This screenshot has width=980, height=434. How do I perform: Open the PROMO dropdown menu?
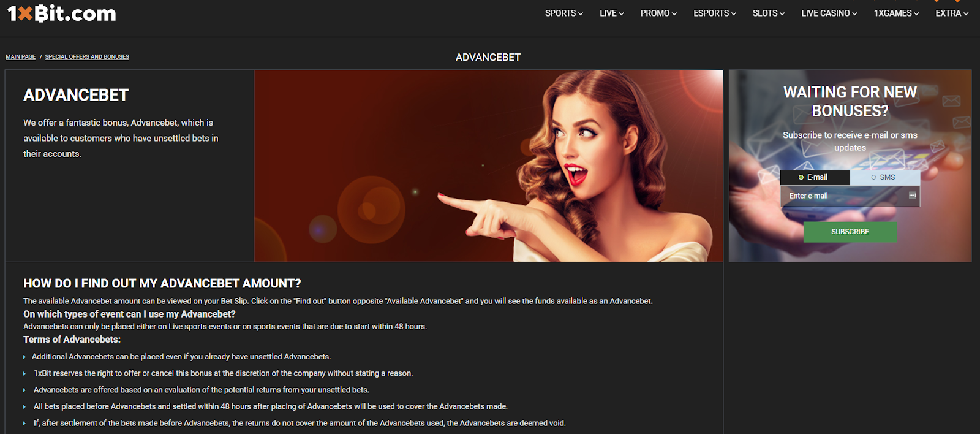coord(658,13)
